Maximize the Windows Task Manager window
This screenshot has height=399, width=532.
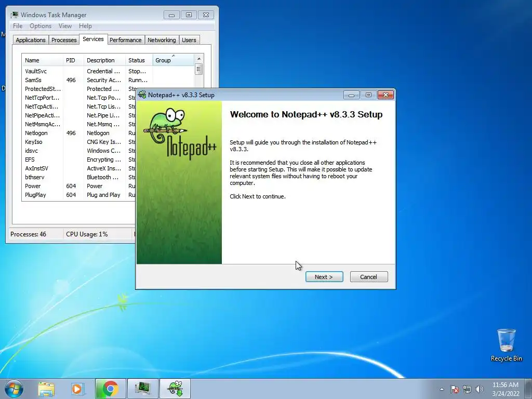coord(189,15)
